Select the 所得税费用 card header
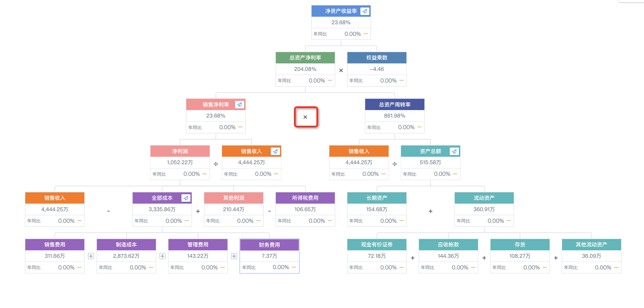644x308 pixels. click(305, 198)
